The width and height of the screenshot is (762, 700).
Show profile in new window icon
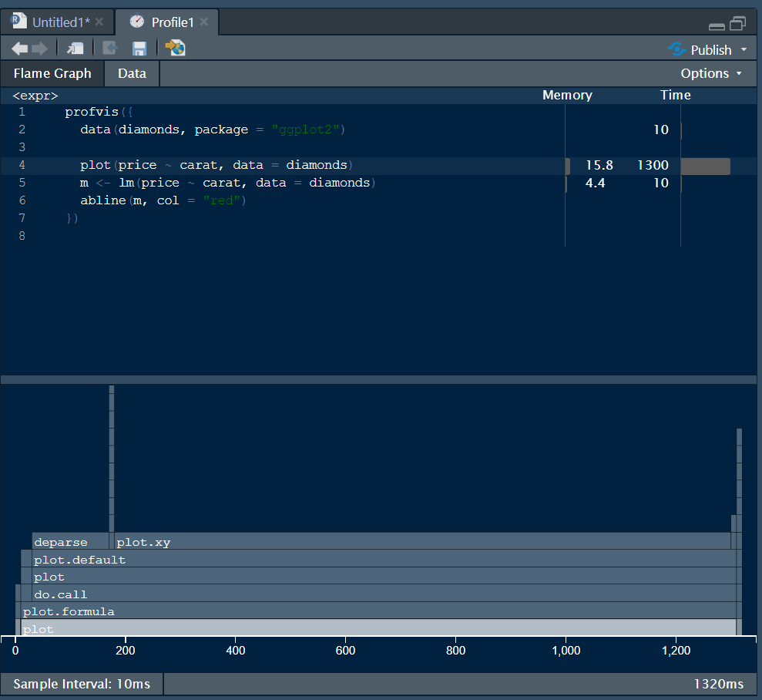click(76, 48)
